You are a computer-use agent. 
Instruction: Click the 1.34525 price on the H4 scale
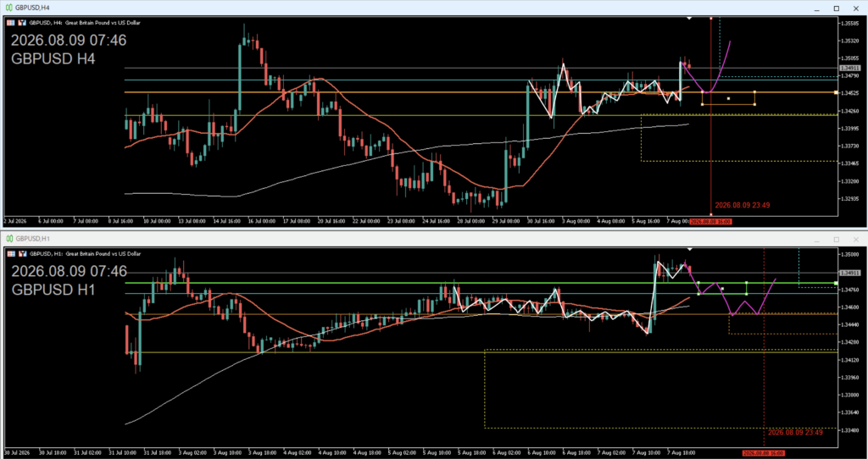coord(850,93)
